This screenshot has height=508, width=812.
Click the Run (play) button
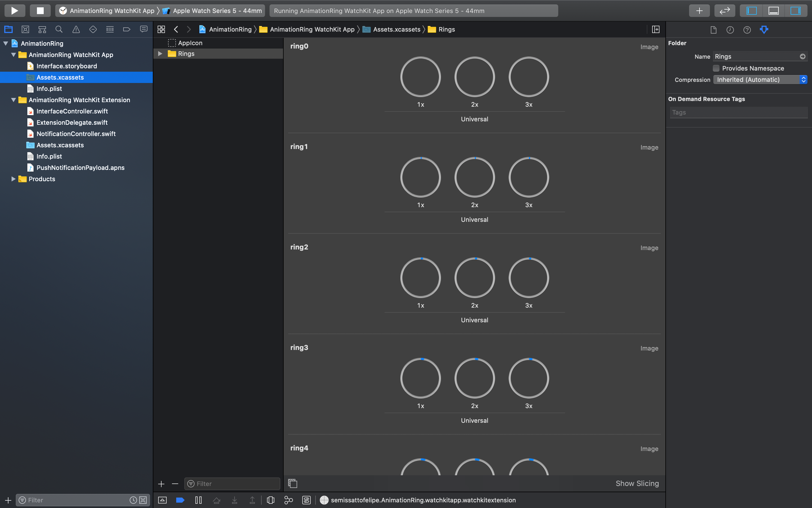click(14, 10)
